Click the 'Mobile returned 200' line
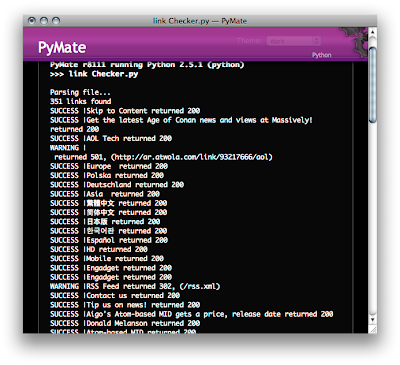Screen dimensions: 400x365 [x=107, y=258]
